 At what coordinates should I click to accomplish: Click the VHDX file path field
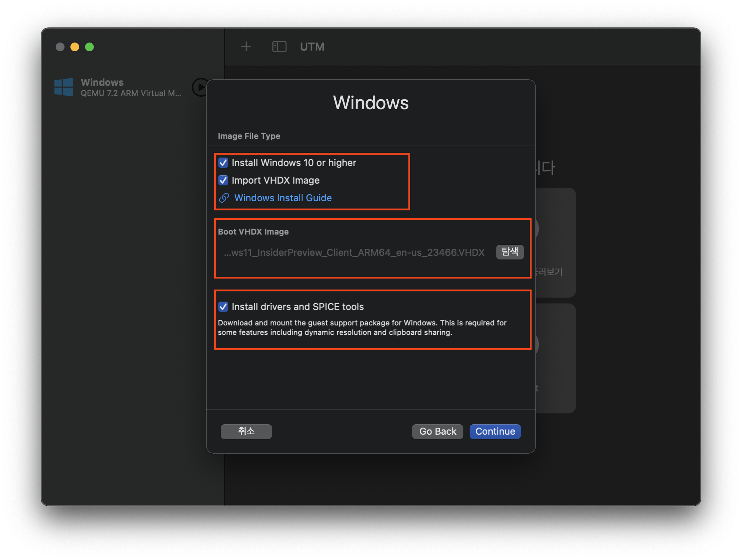pyautogui.click(x=354, y=253)
